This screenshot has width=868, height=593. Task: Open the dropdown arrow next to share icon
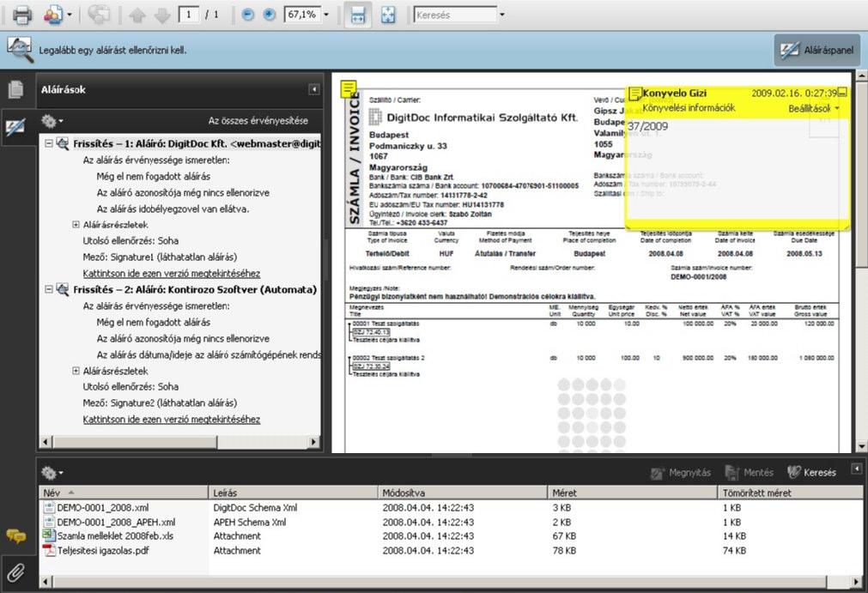(x=70, y=15)
